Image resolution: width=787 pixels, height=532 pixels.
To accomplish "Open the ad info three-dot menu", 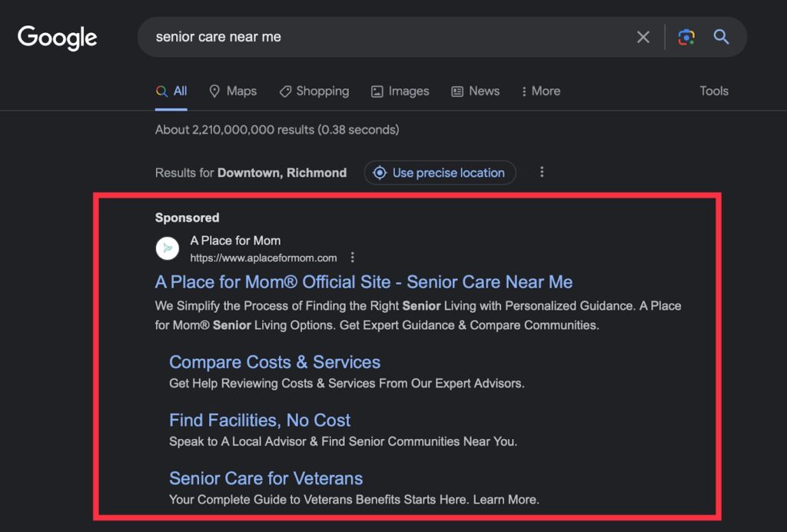I will coord(352,258).
